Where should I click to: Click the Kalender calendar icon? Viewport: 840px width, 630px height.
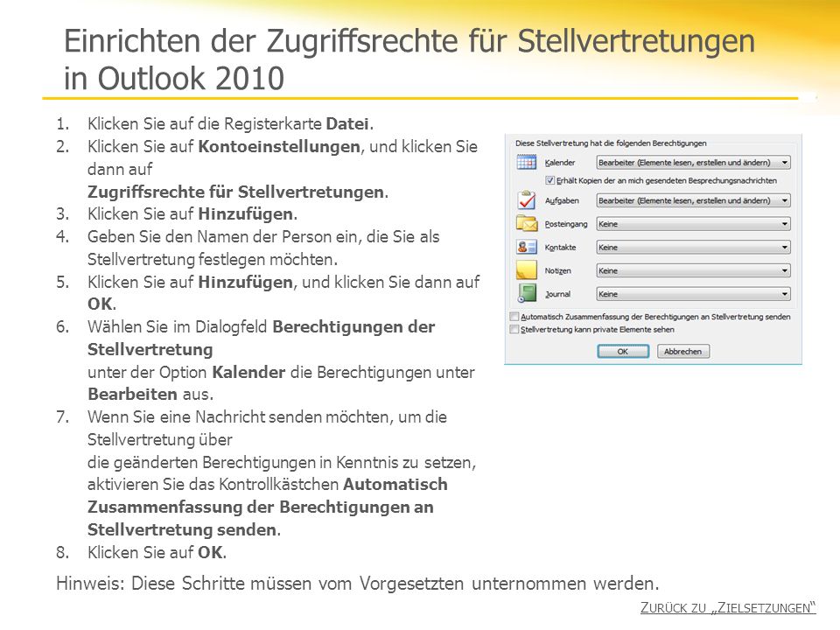526,162
